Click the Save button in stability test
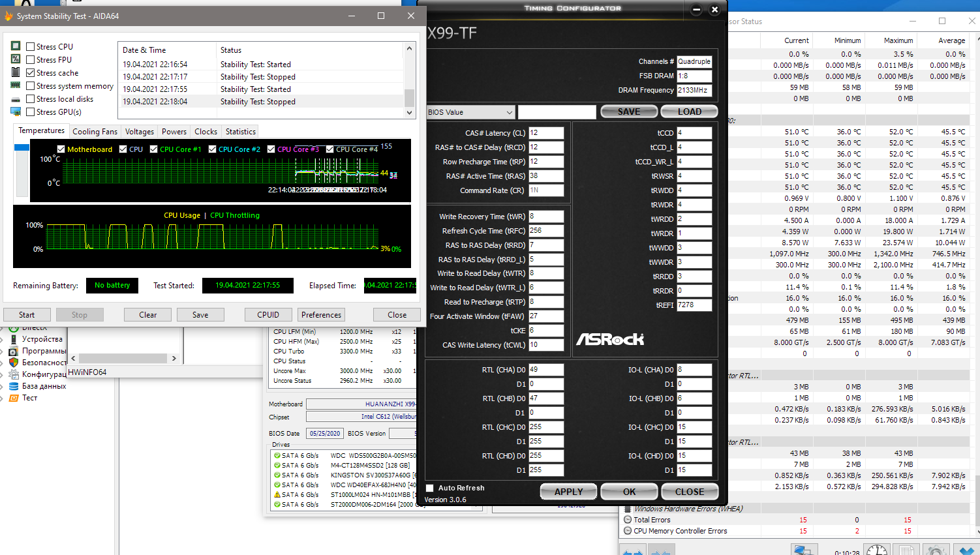The height and width of the screenshot is (555, 980). click(200, 314)
